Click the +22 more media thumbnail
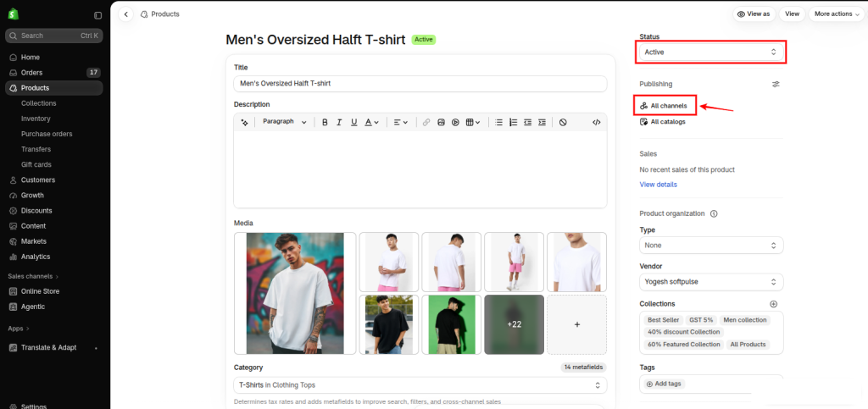 [515, 324]
